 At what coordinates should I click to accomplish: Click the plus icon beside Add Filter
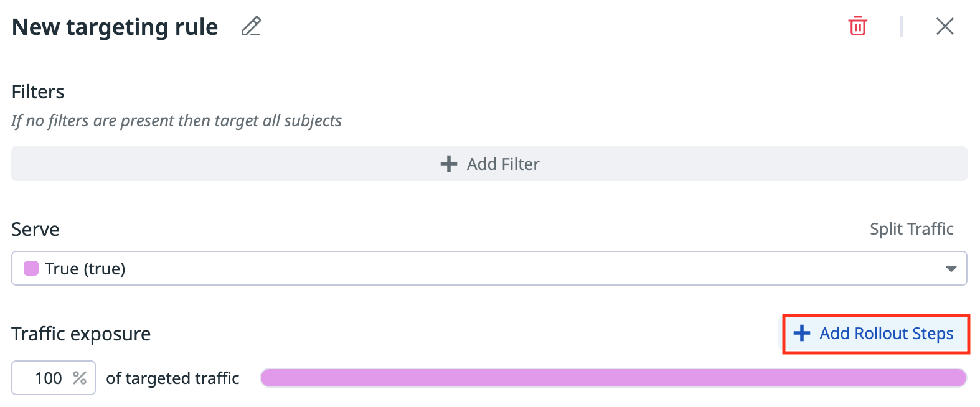point(448,164)
